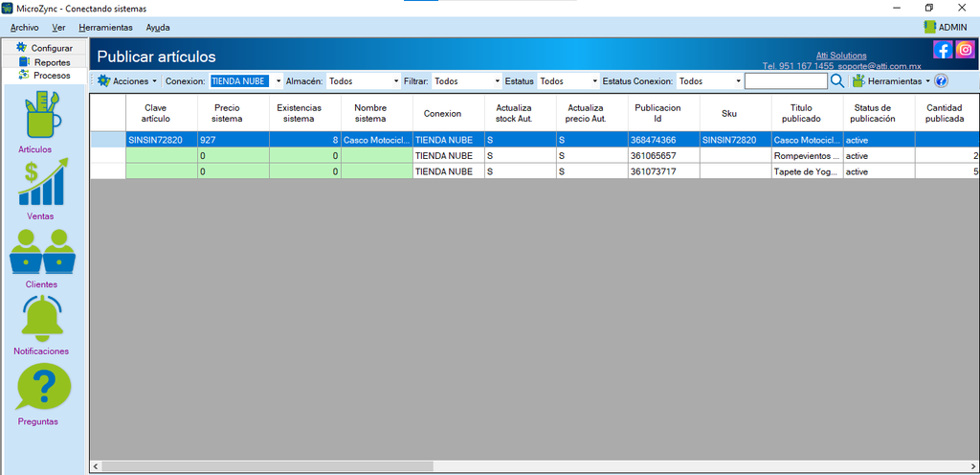Screen dimensions: 980x475
Task: Sort by Clave artículo column header
Action: pos(161,113)
